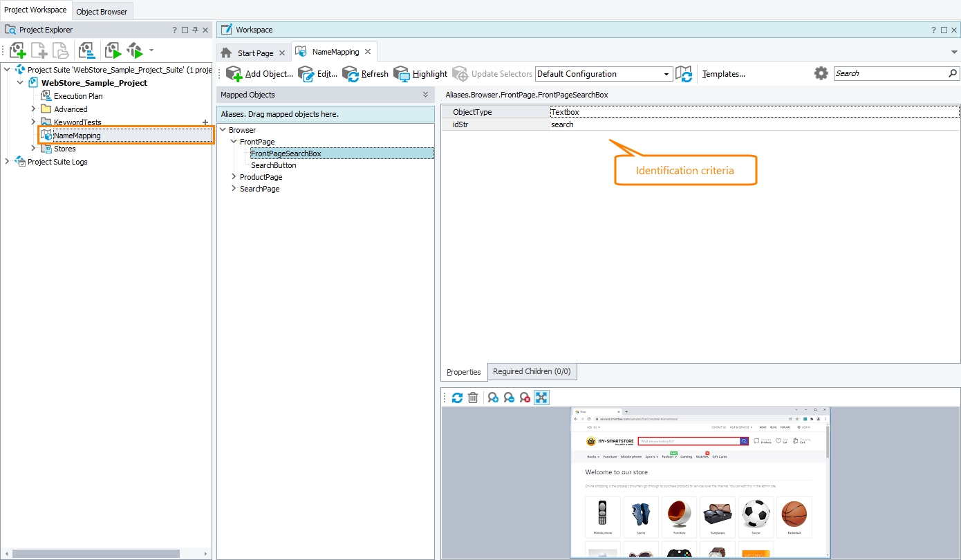The height and width of the screenshot is (560, 961).
Task: Toggle fit-to-window in image preview
Action: 541,398
